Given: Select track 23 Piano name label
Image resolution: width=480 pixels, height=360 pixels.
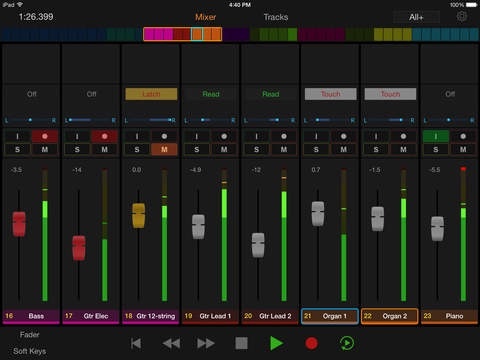Looking at the screenshot, I should [449, 316].
